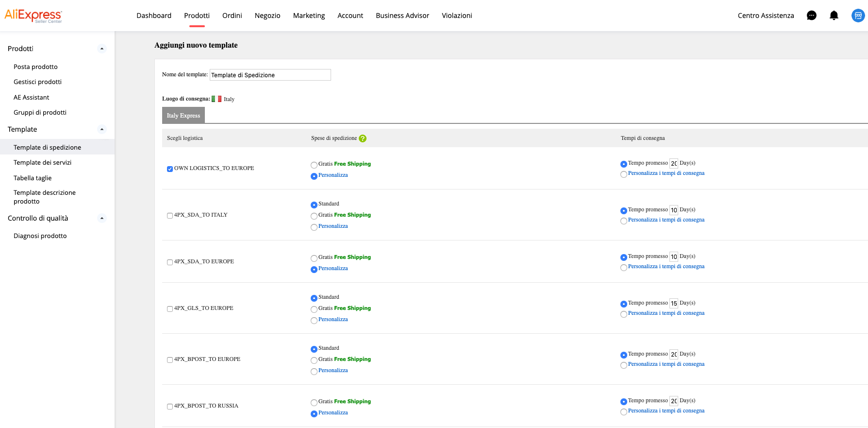Select Gratis Free Shipping for OWN LOGISTICS
The height and width of the screenshot is (428, 868).
tap(314, 165)
